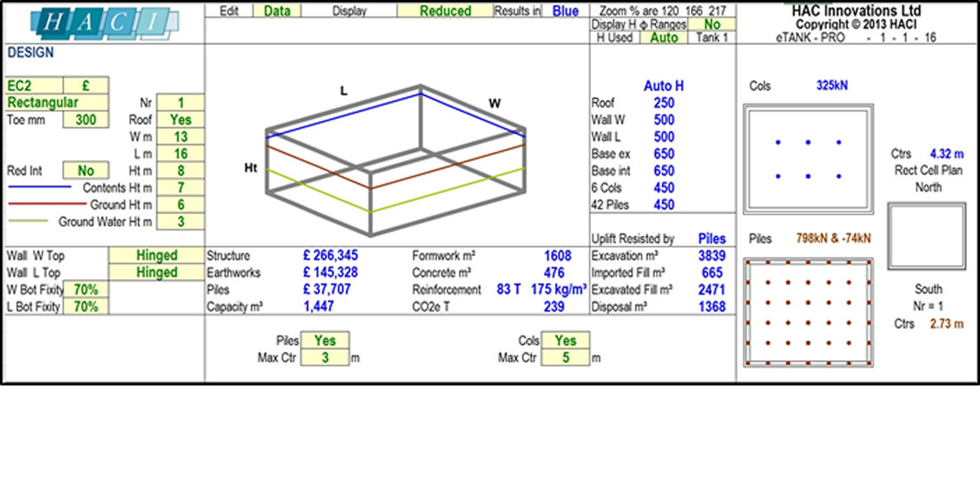Click Display H Ranges No cell
The image size is (980, 490).
(x=712, y=25)
